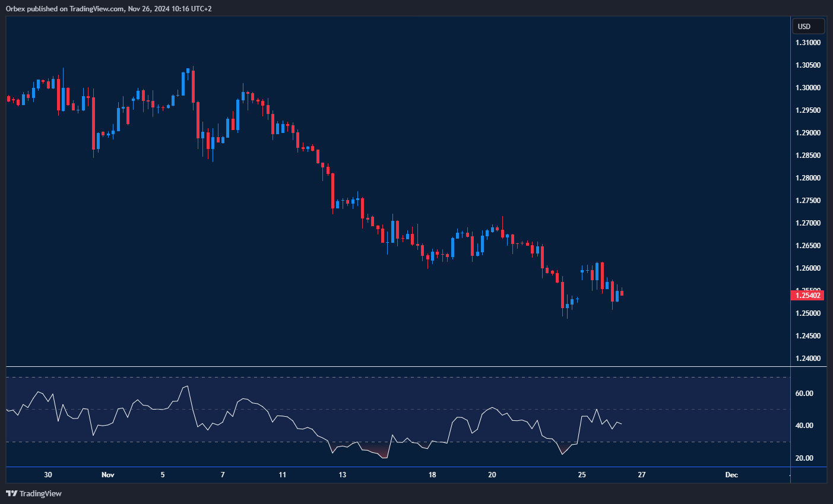Click the 1.31000 price scale label
This screenshot has width=833, height=504.
coord(808,43)
